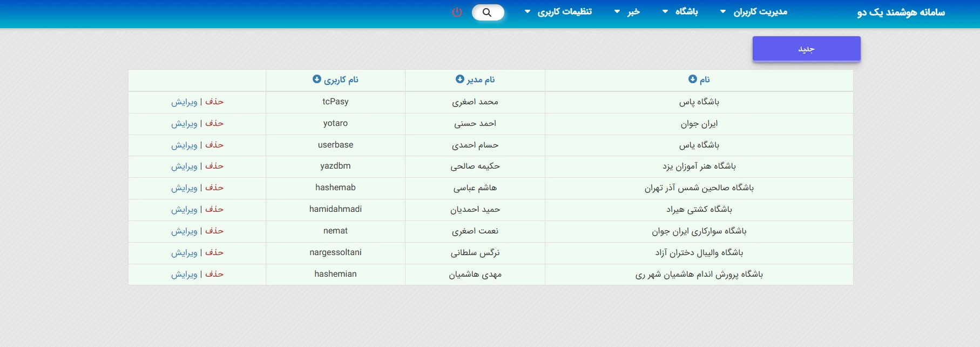
Task: Sort by نام مدیر column arrow icon
Action: click(x=459, y=79)
